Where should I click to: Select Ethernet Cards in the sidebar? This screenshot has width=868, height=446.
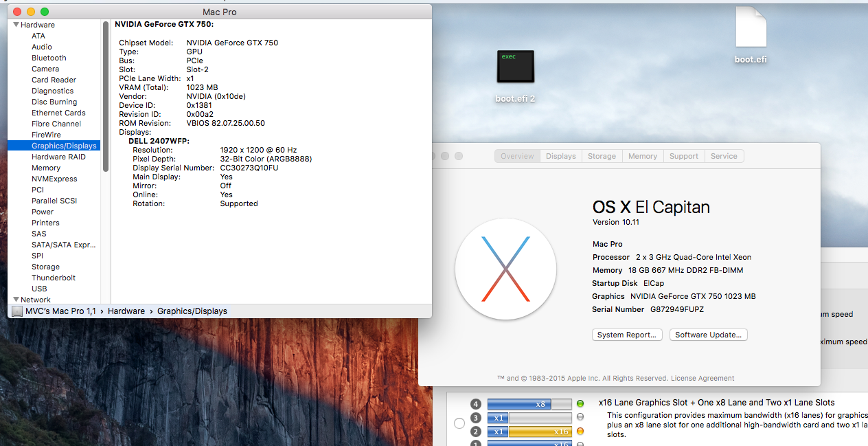click(x=58, y=113)
